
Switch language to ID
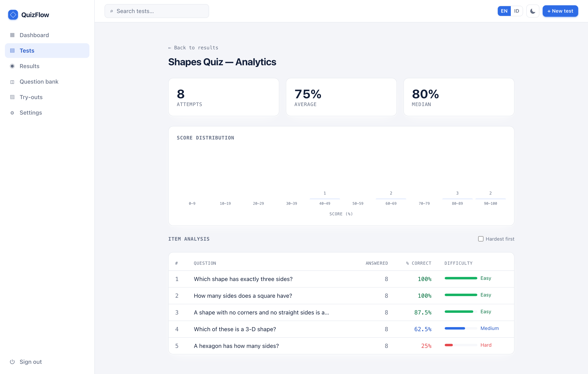pyautogui.click(x=517, y=11)
